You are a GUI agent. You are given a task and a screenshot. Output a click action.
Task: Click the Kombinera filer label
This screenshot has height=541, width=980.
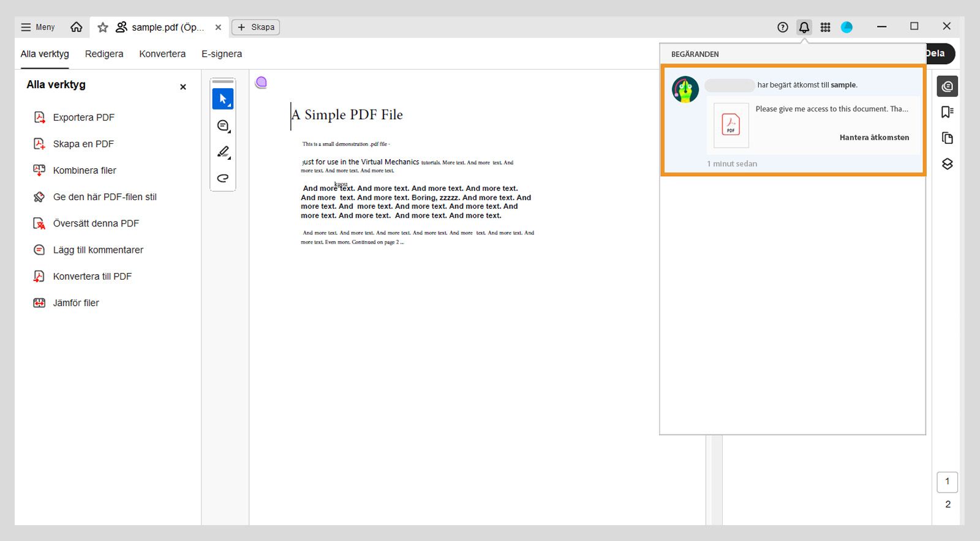pos(85,171)
